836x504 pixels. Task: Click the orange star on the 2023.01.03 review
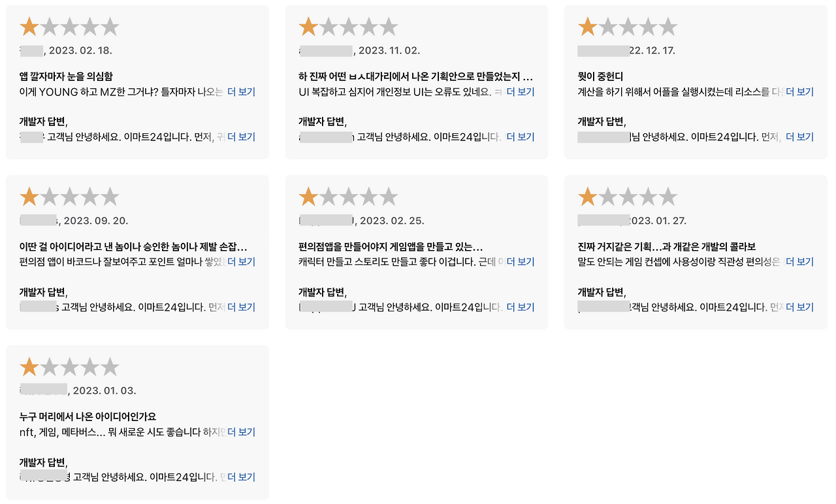tap(29, 366)
